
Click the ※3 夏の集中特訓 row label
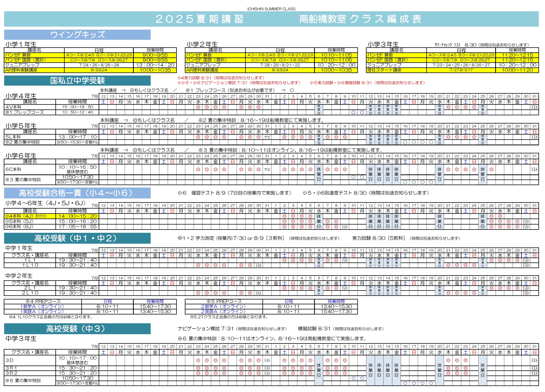[30, 180]
